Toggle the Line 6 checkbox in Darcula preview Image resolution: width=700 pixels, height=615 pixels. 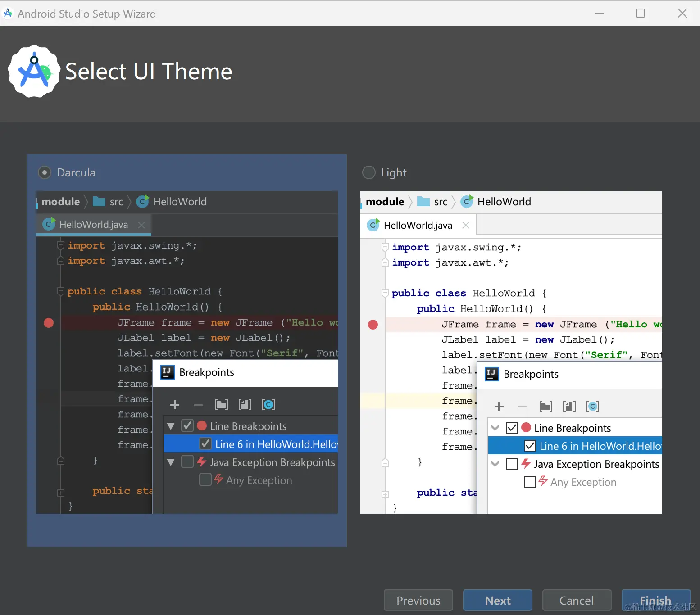[x=205, y=443]
